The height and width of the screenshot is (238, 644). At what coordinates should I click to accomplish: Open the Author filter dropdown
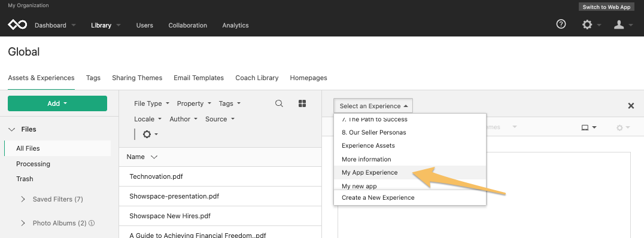(x=184, y=119)
